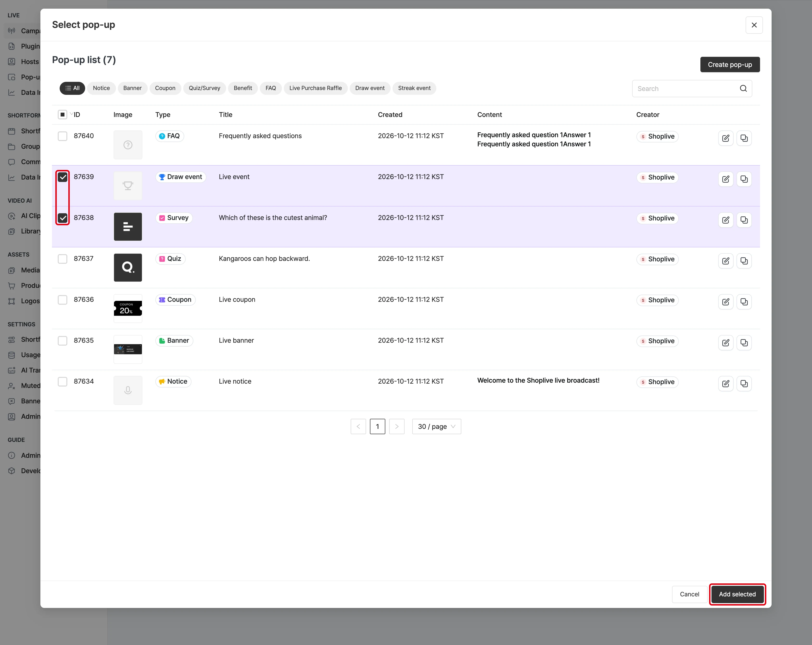The height and width of the screenshot is (645, 812).
Task: Edit the Notice pop-up 87634
Action: coord(725,384)
